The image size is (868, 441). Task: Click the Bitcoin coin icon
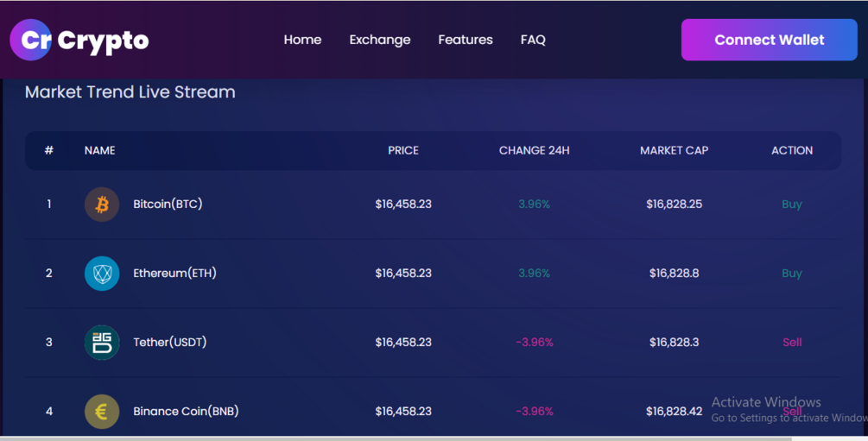tap(102, 205)
